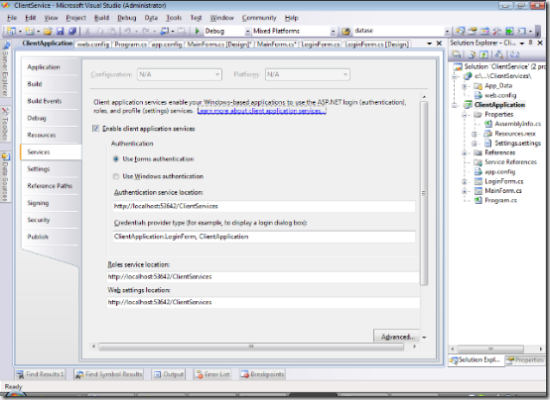Viewport: 550px width, 400px height.
Task: Select the Settings properties page
Action: [51, 169]
